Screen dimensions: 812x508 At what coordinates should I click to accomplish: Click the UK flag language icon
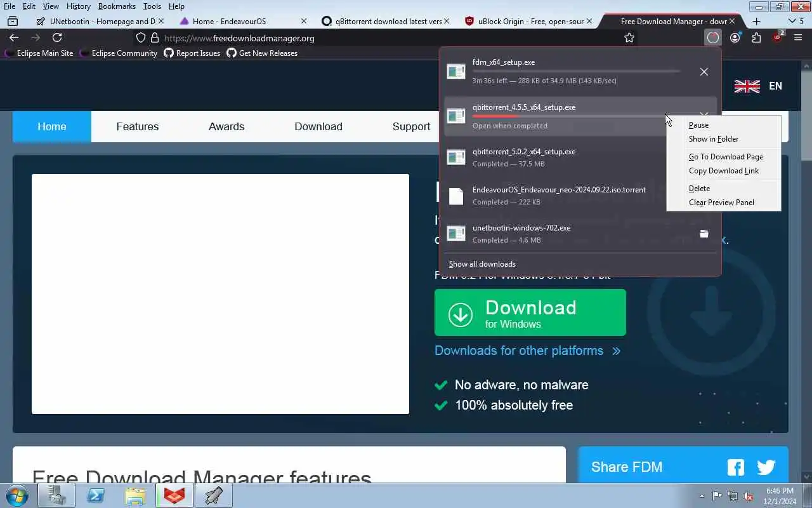pyautogui.click(x=747, y=86)
